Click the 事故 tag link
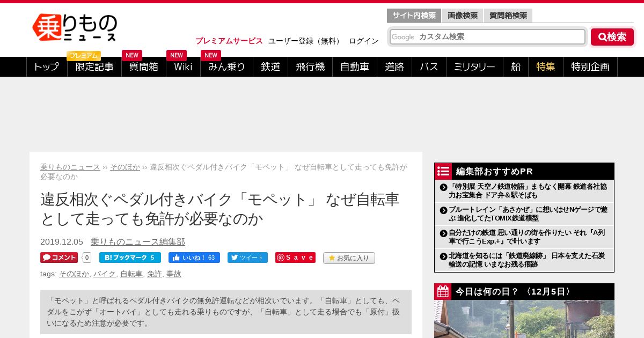 pos(174,274)
